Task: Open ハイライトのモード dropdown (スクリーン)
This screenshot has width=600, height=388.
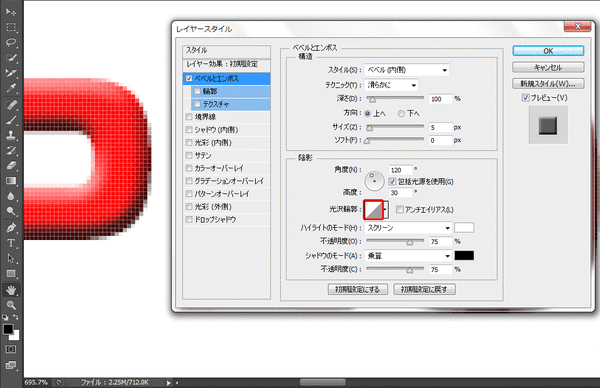Action: click(x=408, y=228)
